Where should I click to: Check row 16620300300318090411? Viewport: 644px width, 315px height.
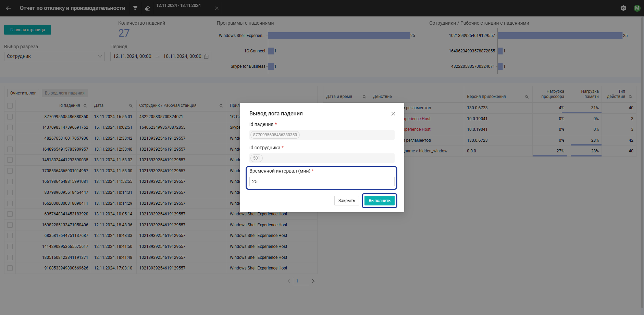(10, 203)
